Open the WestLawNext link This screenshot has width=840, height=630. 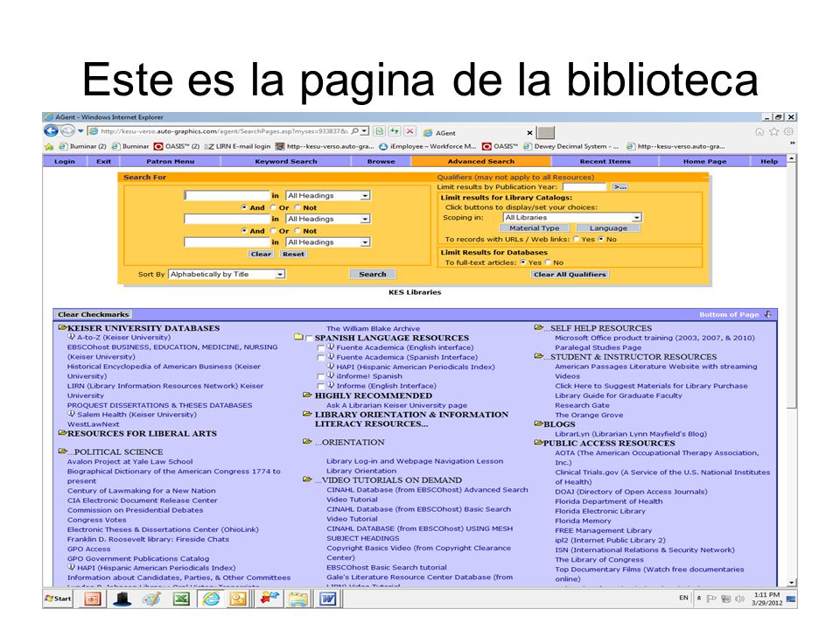94,423
